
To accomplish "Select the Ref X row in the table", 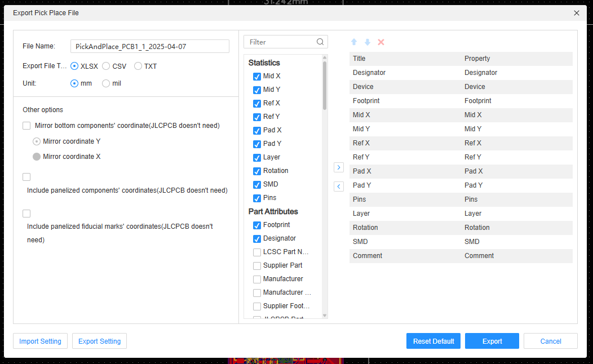I will coord(461,143).
